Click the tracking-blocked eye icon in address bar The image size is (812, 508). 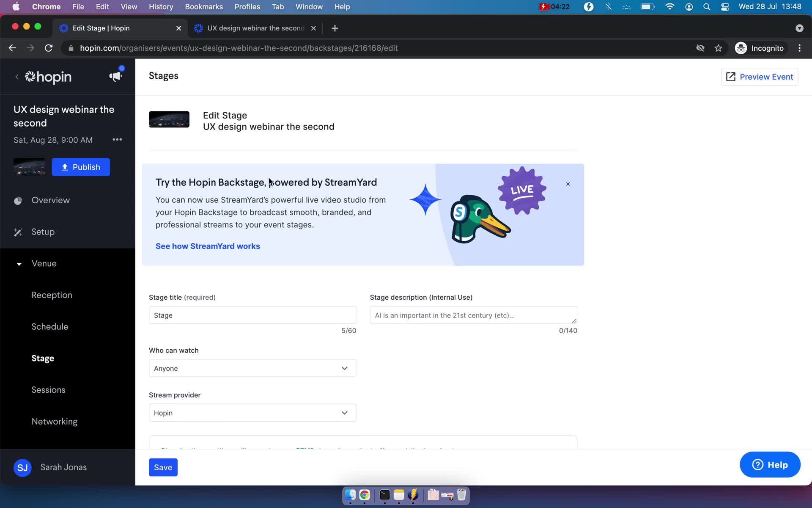[700, 48]
